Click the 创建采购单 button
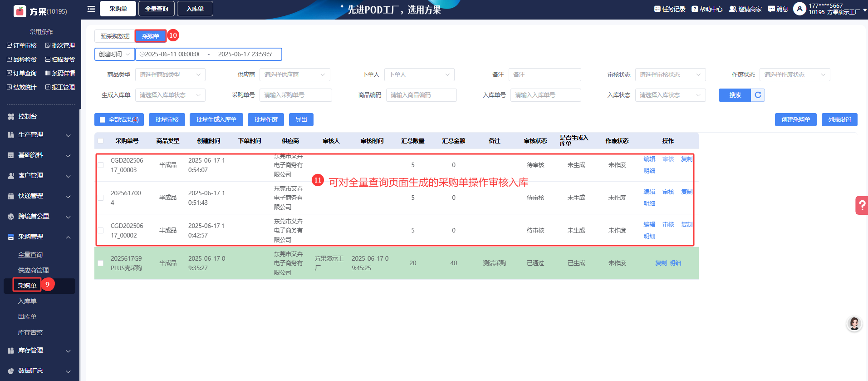Screen dimensions: 868x381 pyautogui.click(x=795, y=120)
